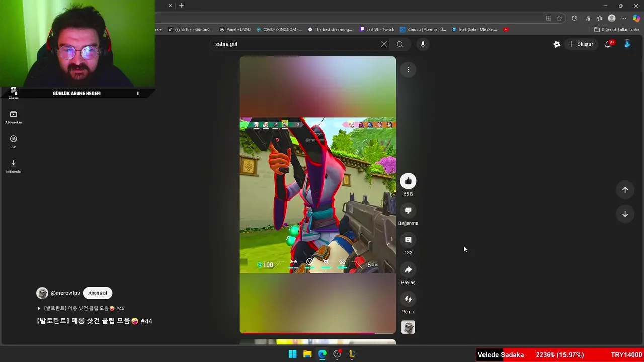Click the Oluştur create button
The image size is (644, 362).
click(x=581, y=44)
